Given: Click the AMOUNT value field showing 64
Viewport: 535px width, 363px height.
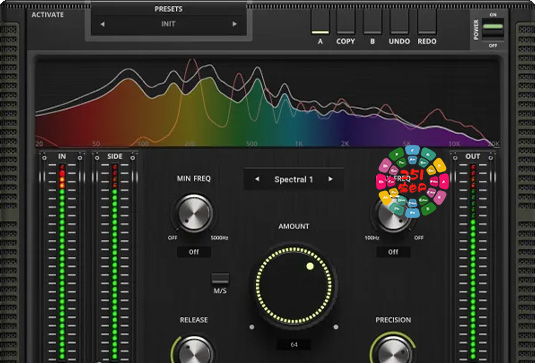Looking at the screenshot, I should tap(294, 345).
